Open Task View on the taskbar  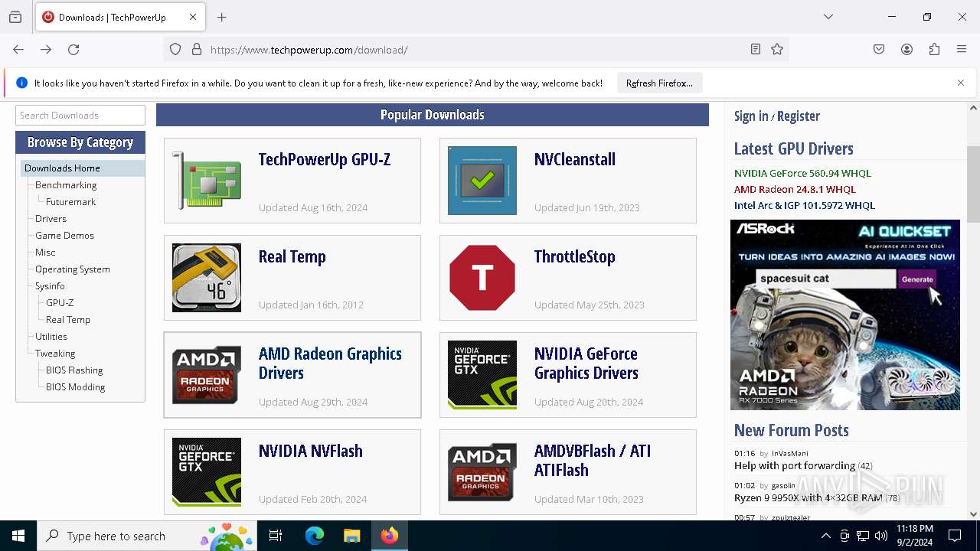pyautogui.click(x=276, y=536)
